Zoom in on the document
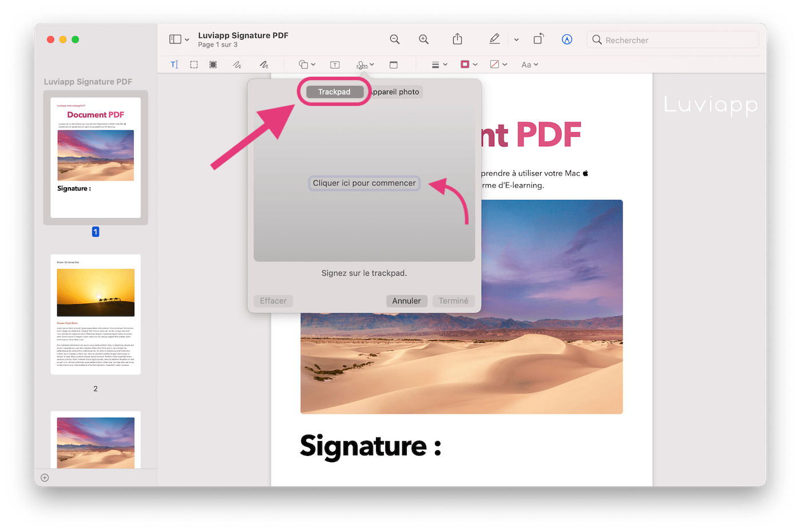This screenshot has height=532, width=801. 424,39
